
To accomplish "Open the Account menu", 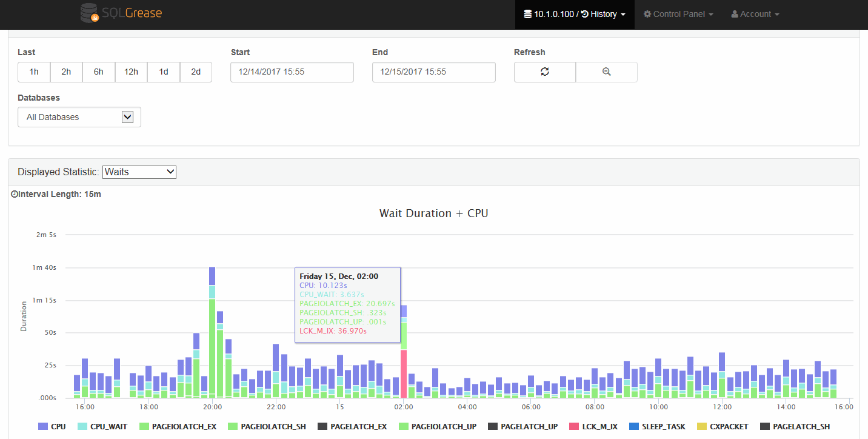I will (754, 13).
